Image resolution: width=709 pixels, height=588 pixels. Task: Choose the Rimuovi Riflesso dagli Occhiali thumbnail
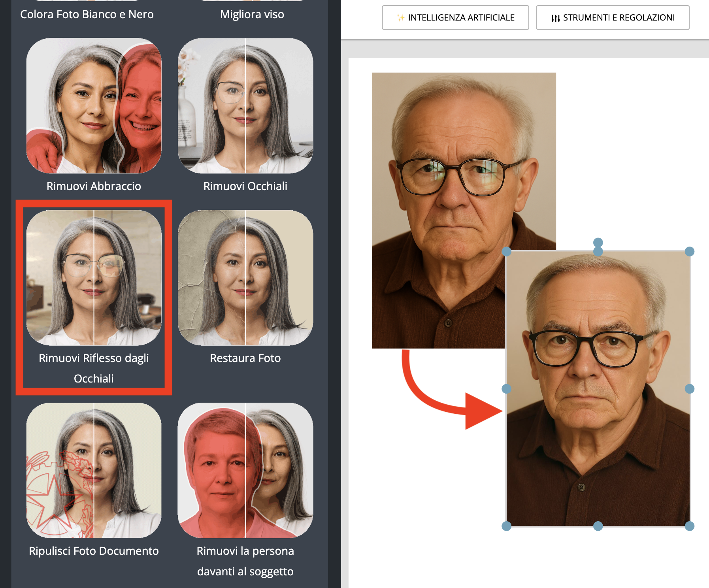[94, 277]
